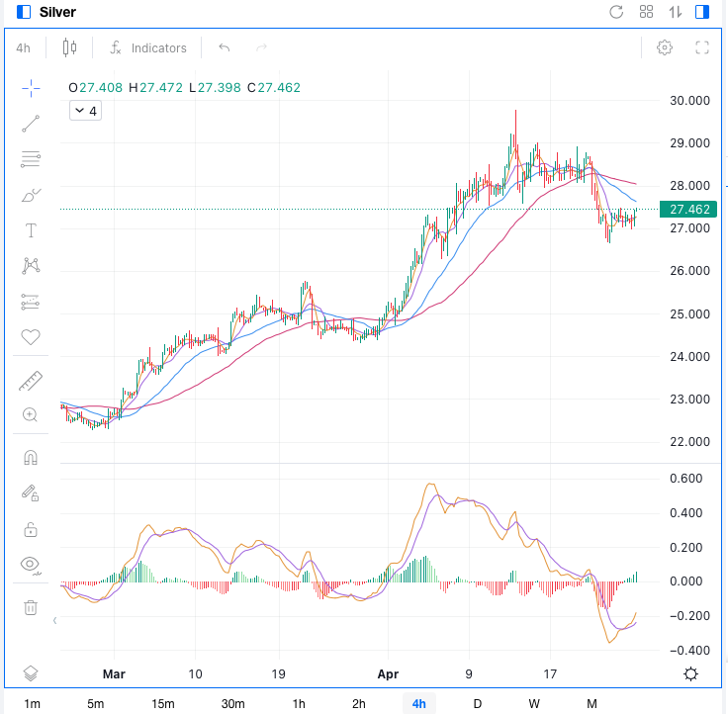
Task: Open the Indicators menu
Action: point(148,47)
